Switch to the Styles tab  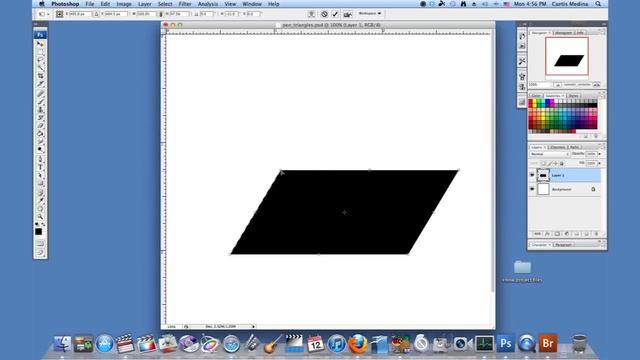573,96
